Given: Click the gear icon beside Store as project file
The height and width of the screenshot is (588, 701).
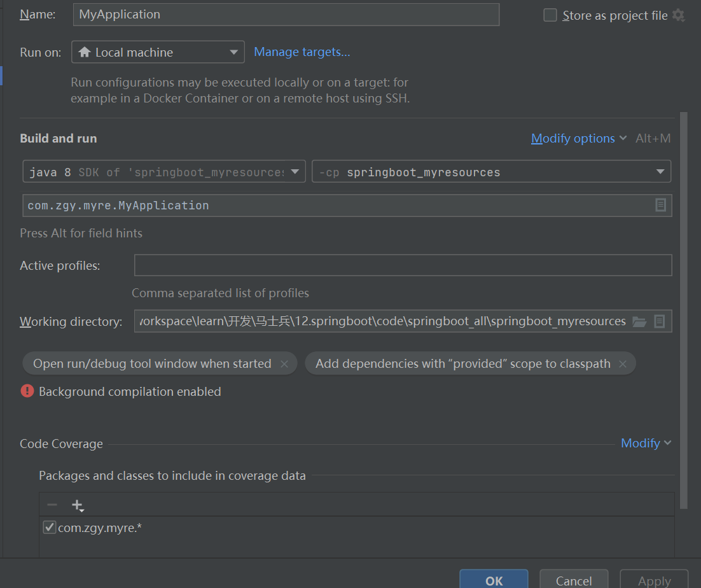Looking at the screenshot, I should 679,15.
